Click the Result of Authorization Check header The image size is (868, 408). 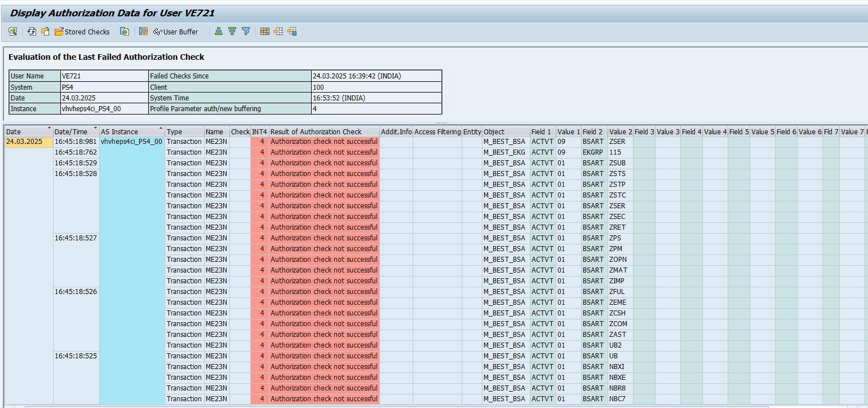point(316,131)
